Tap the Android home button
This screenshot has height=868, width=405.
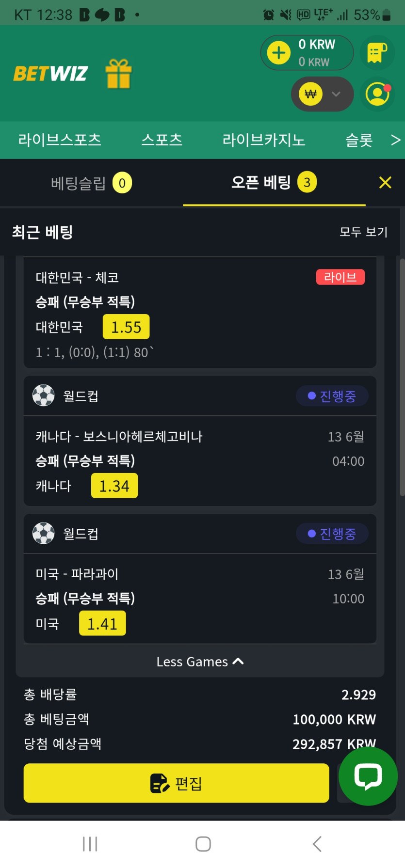[x=203, y=844]
